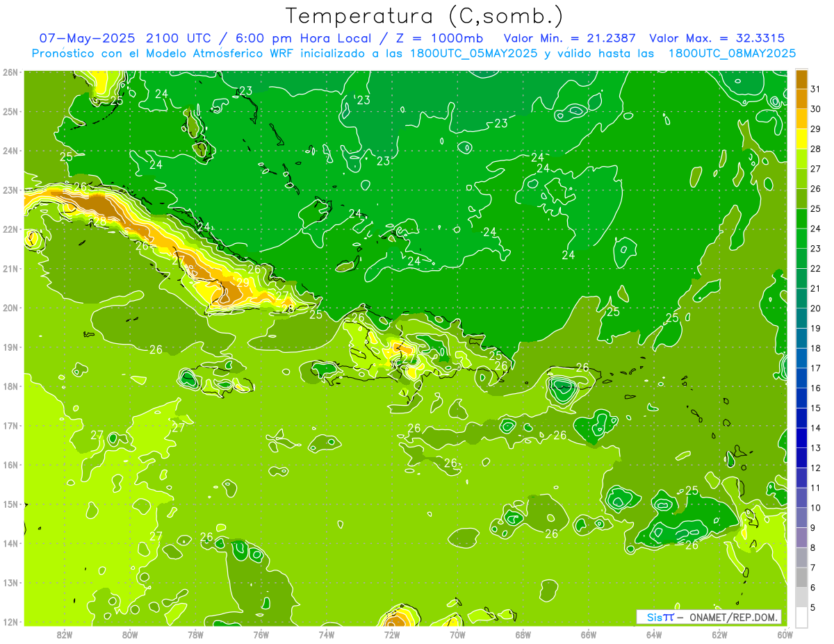Select the gray swatch between 6 and 7
Viewport: 834px width, 644px height.
tap(801, 577)
